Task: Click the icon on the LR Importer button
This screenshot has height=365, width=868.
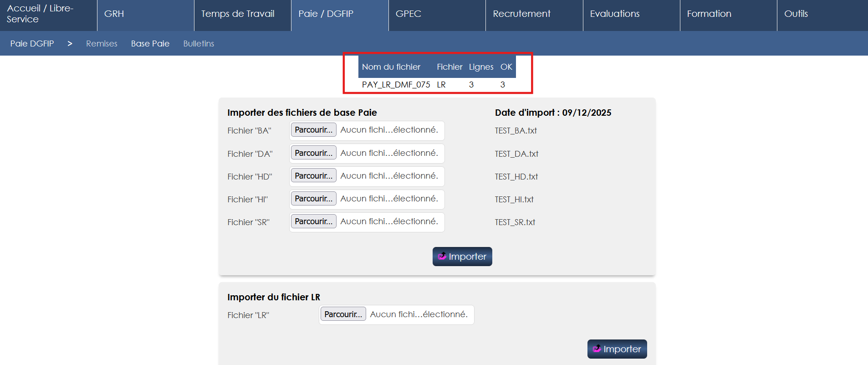Action: (597, 349)
